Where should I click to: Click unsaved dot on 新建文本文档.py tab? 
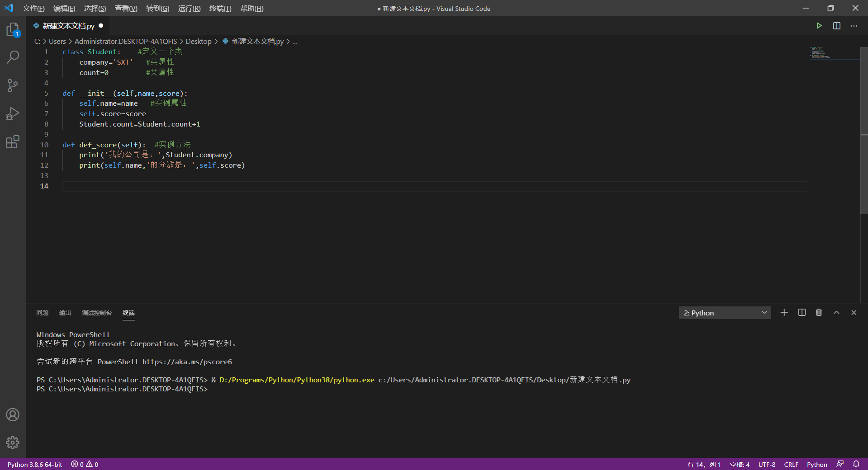click(101, 26)
